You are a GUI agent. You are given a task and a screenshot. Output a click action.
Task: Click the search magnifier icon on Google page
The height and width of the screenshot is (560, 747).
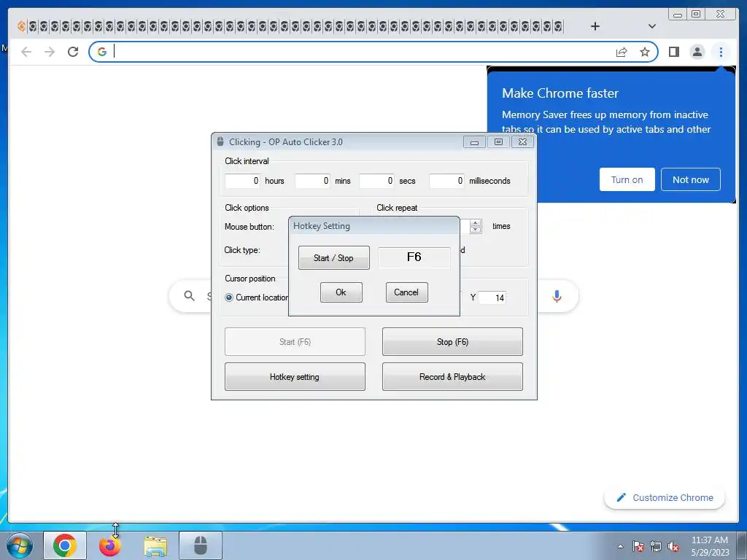(x=189, y=296)
